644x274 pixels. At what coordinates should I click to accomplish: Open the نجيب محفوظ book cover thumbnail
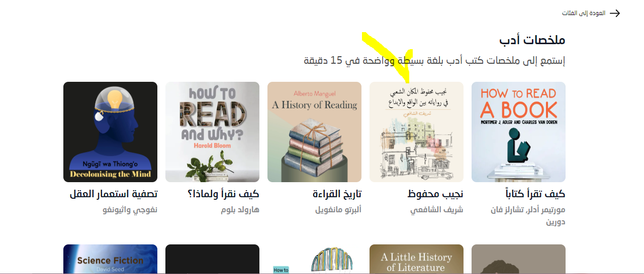click(416, 132)
